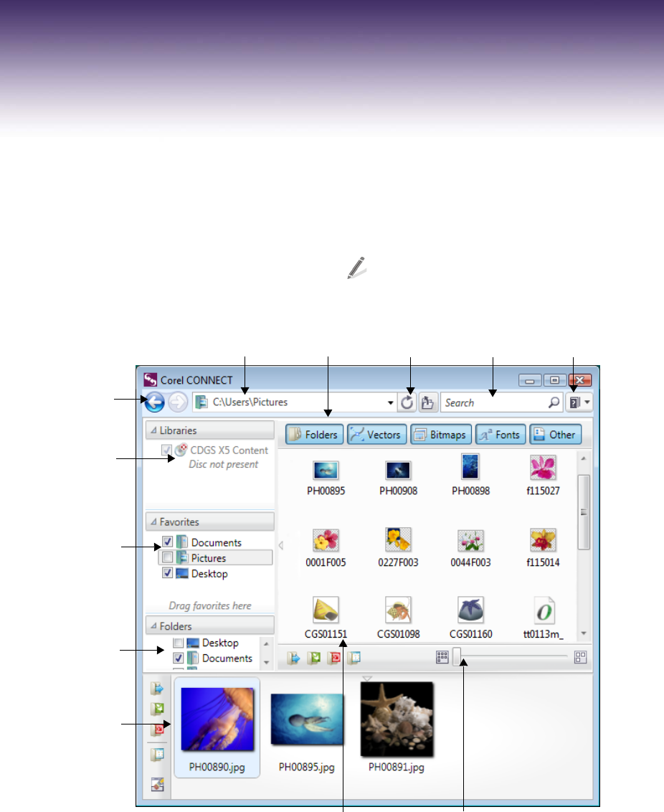Select the 0001F005 flower thumbnail
Image resolution: width=664 pixels, height=812 pixels.
point(326,540)
